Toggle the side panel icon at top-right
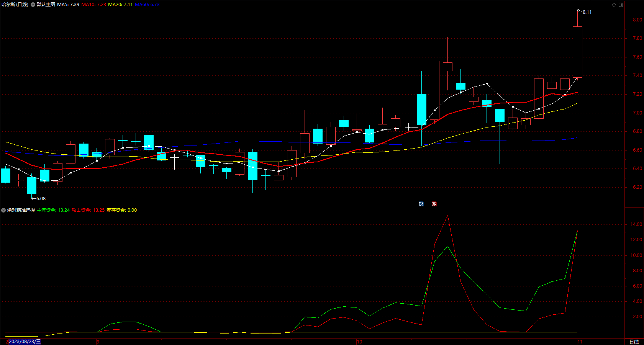The width and height of the screenshot is (644, 345). 621,5
